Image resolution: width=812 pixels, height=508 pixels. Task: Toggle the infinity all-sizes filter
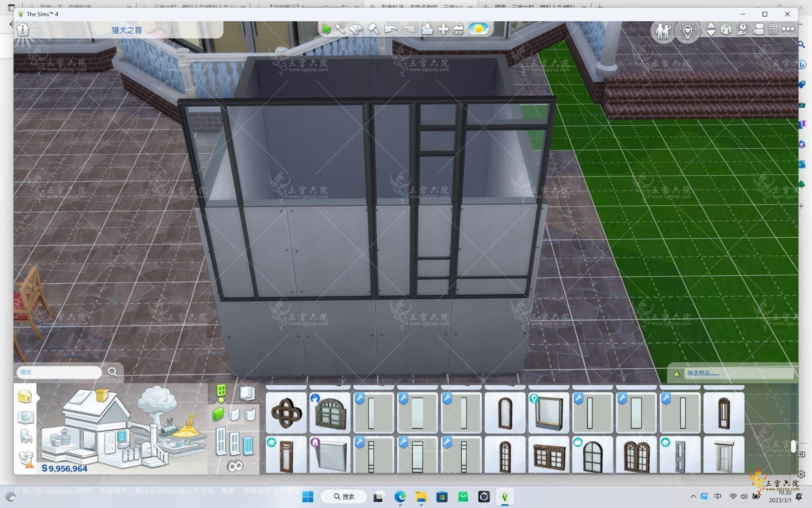(235, 466)
